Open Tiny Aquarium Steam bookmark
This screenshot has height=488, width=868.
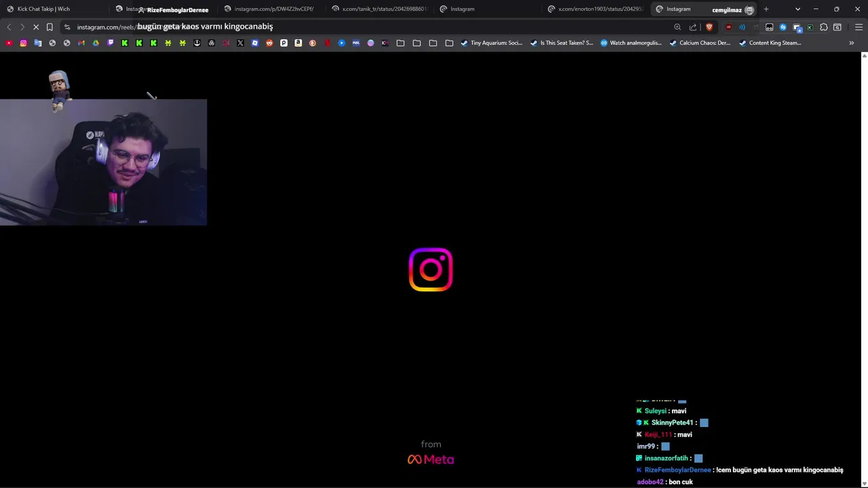click(492, 43)
